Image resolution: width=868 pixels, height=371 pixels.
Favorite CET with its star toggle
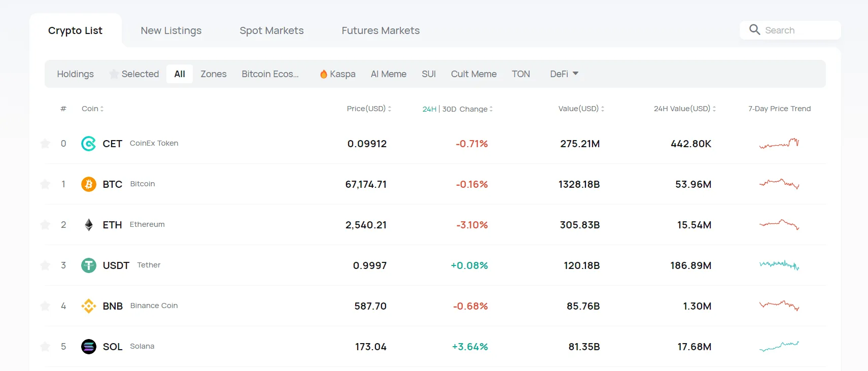(45, 144)
